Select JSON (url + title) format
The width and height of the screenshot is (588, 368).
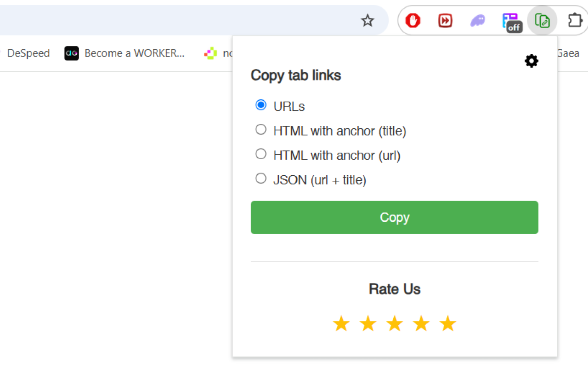click(261, 178)
